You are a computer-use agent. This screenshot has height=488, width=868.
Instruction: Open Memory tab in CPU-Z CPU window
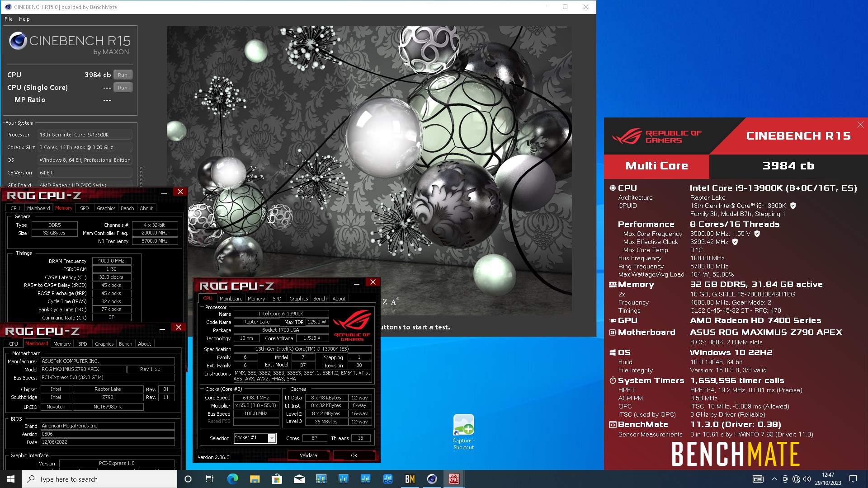[x=256, y=299]
